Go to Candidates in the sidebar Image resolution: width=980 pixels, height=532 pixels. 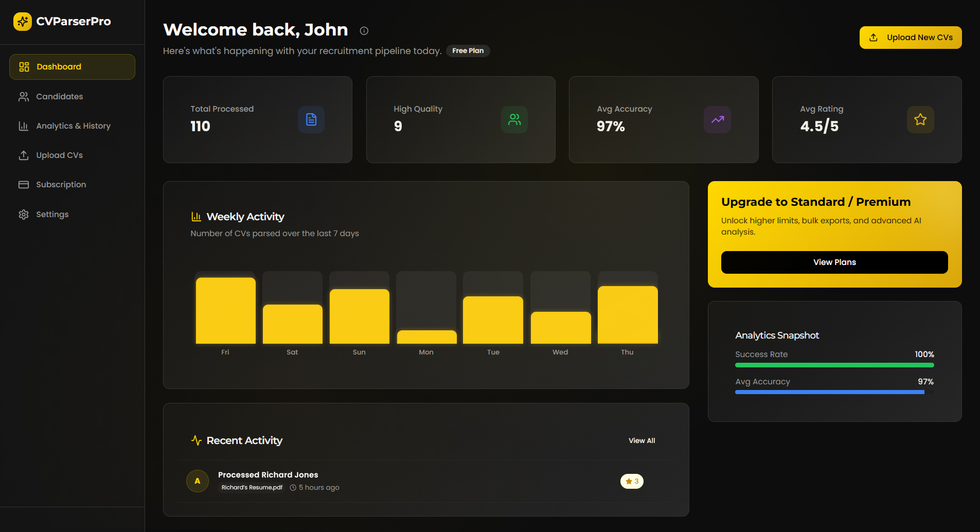59,97
